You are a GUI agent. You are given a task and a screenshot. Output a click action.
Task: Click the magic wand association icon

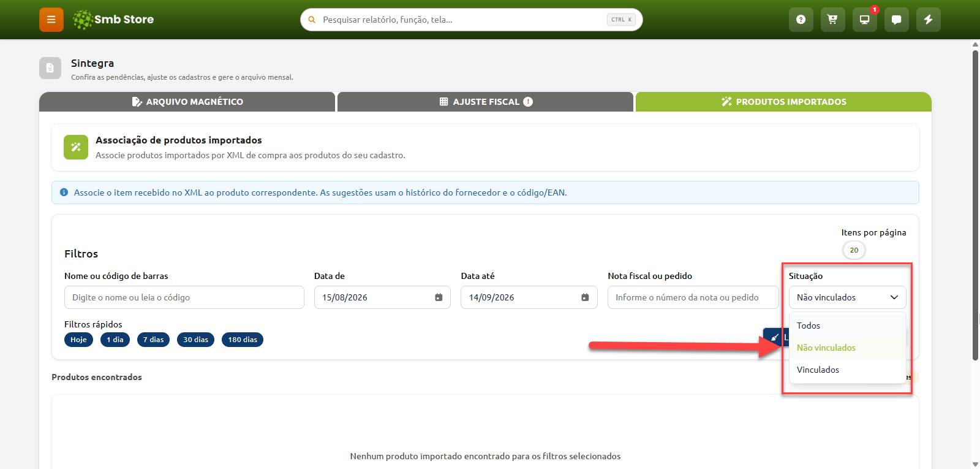point(76,147)
